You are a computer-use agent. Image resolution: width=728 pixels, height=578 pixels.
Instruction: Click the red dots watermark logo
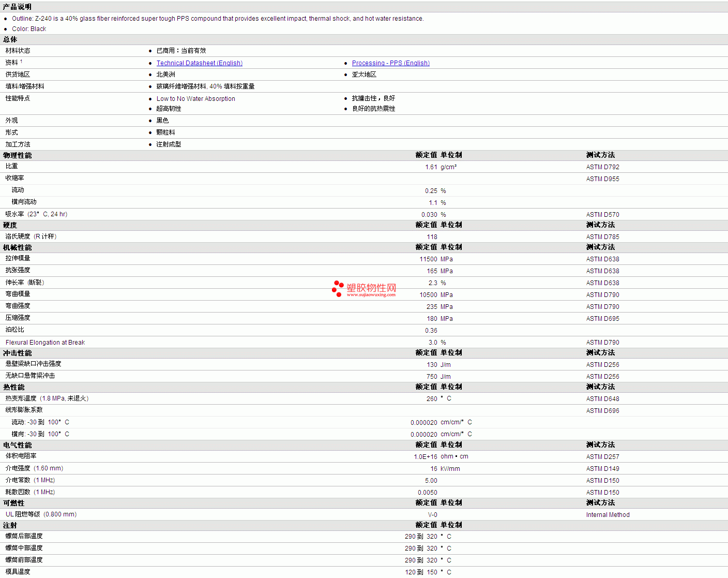pos(338,289)
